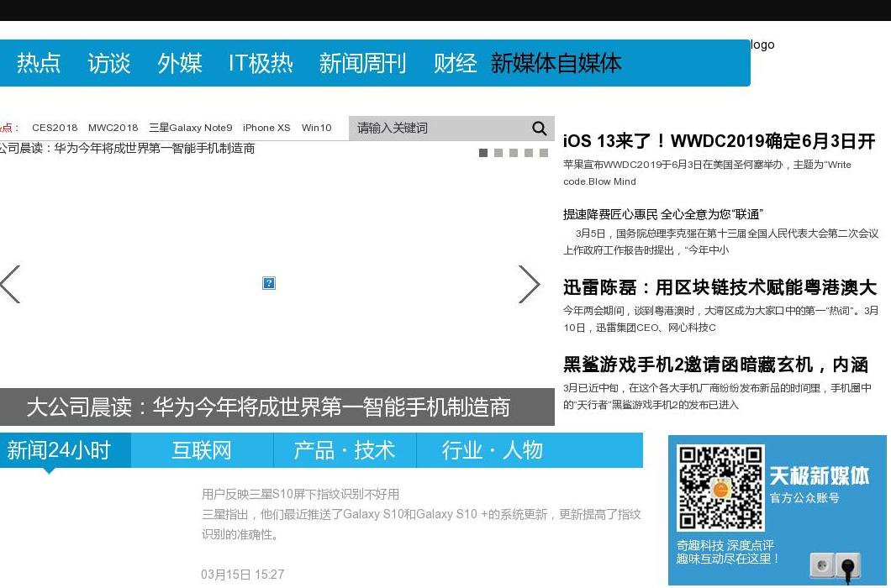891x588 pixels.
Task: Open 访谈 navigation item
Action: pyautogui.click(x=109, y=63)
